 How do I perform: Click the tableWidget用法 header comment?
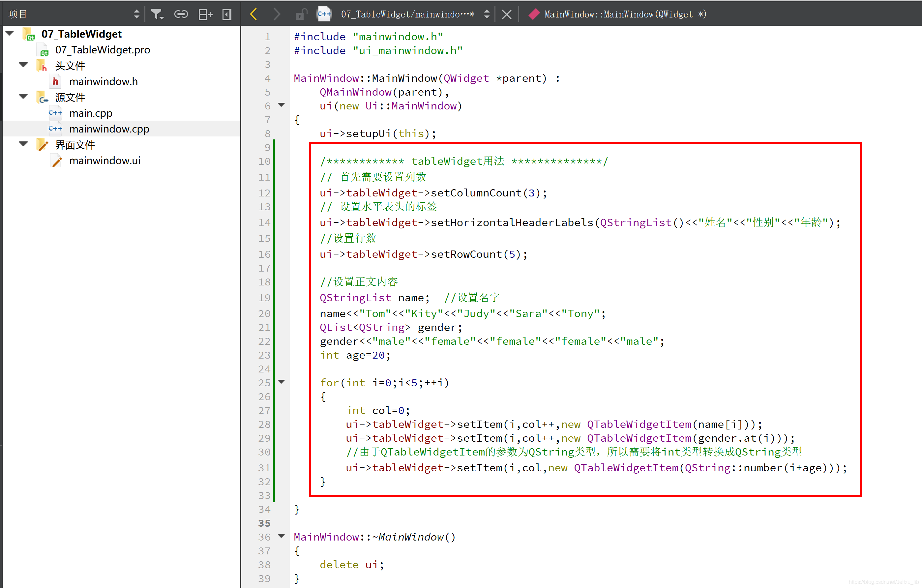pos(464,161)
